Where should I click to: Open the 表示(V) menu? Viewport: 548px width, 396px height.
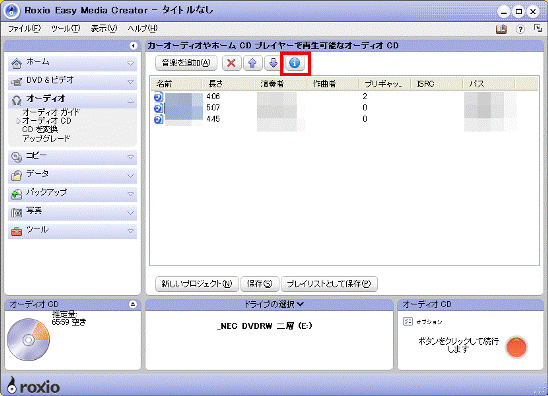coord(104,29)
